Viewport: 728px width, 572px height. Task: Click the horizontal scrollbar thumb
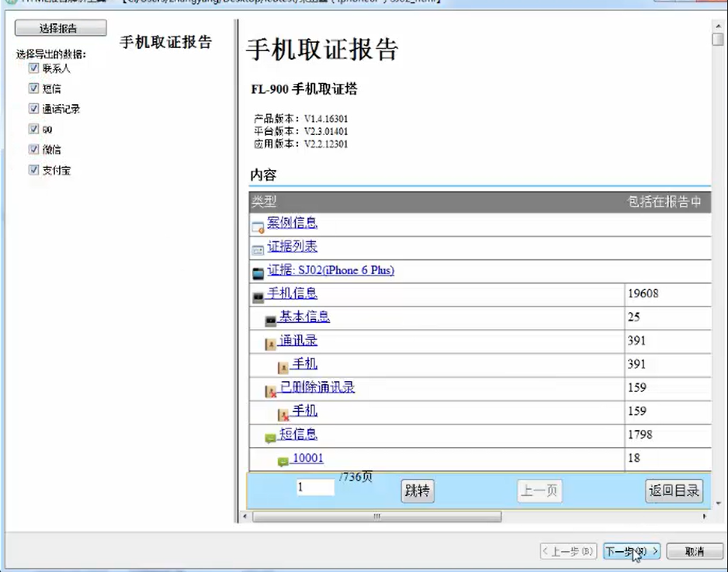coord(377,516)
